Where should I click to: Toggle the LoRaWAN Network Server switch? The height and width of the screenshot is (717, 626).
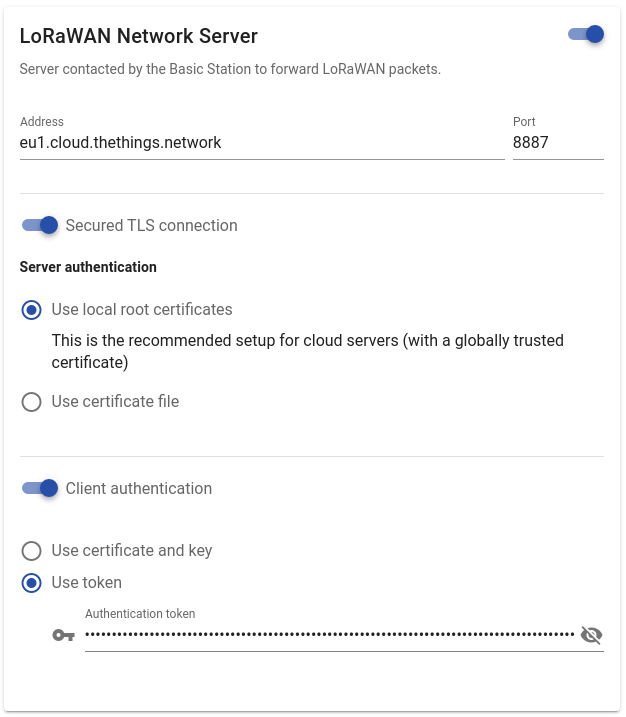[x=586, y=35]
